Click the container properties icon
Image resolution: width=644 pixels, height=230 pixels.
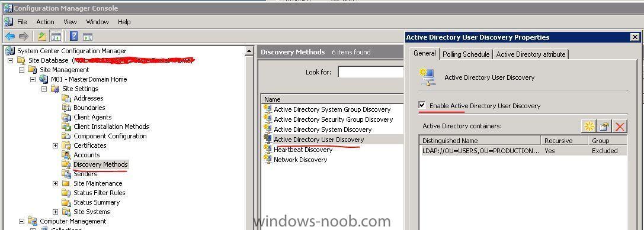(604, 127)
